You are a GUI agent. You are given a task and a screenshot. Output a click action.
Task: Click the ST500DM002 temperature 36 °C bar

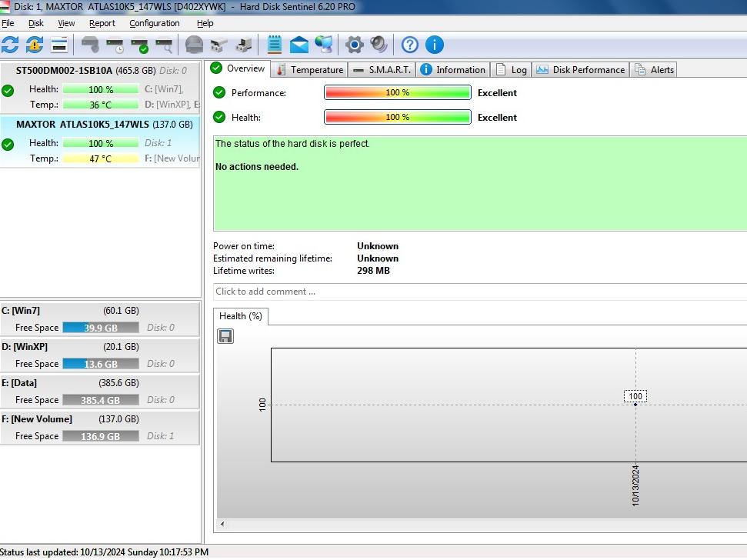[x=101, y=105]
